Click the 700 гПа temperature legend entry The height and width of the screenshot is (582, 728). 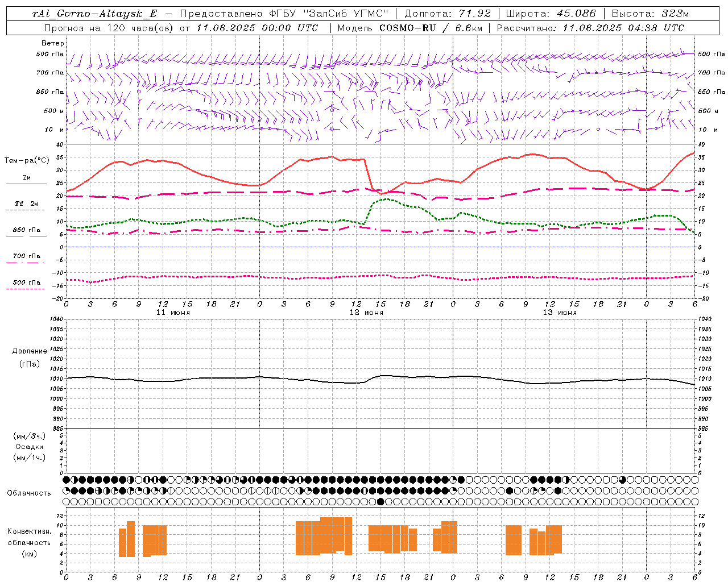[x=27, y=256]
